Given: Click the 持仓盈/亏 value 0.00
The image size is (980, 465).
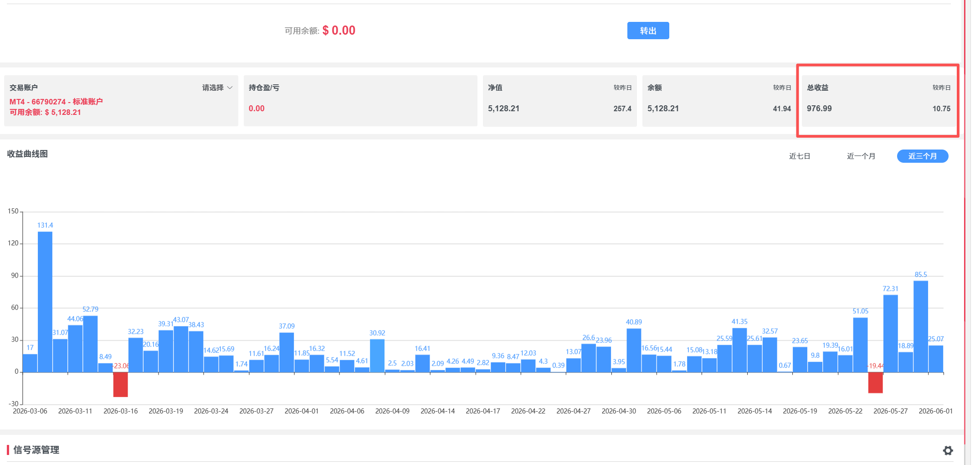Looking at the screenshot, I should pyautogui.click(x=257, y=108).
